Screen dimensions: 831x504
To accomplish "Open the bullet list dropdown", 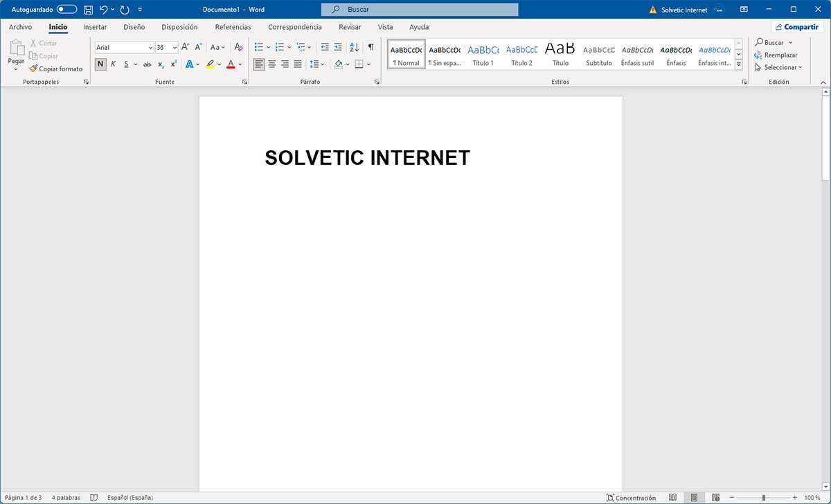I will [x=267, y=47].
